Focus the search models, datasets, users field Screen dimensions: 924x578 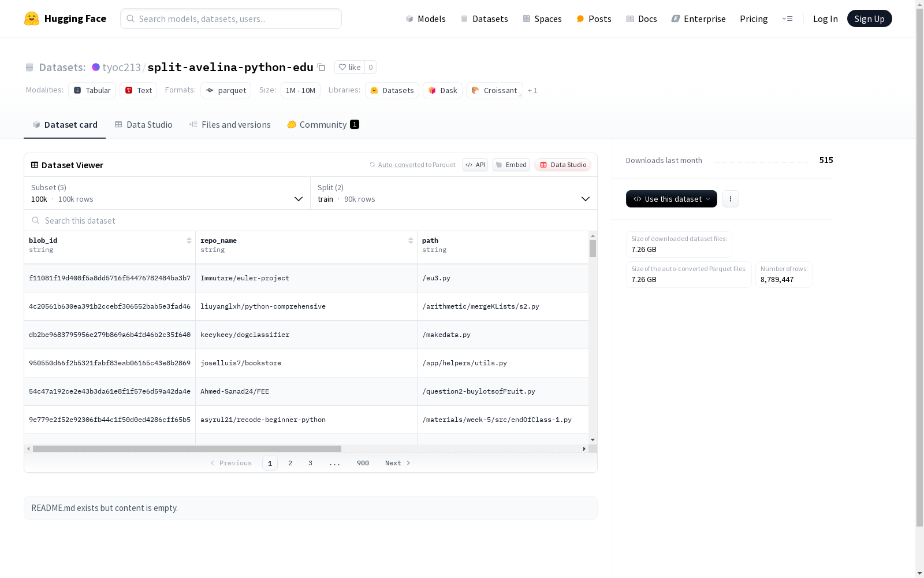pyautogui.click(x=231, y=18)
